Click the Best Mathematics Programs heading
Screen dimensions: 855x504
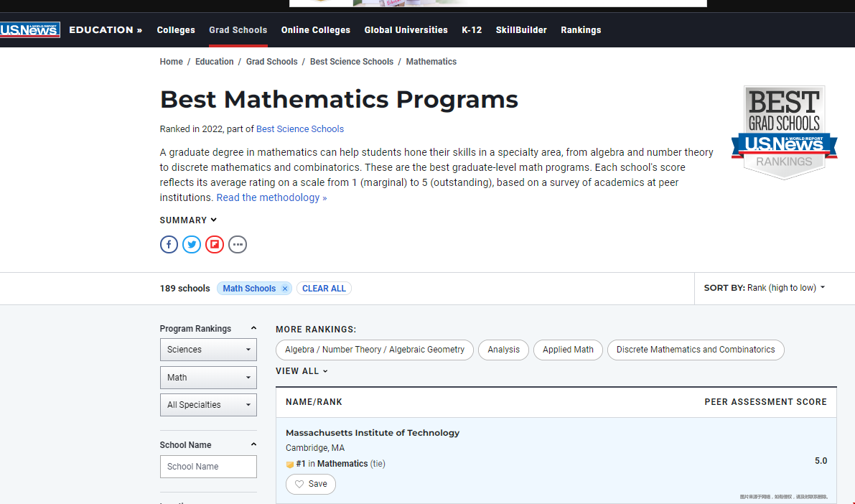[x=339, y=99]
